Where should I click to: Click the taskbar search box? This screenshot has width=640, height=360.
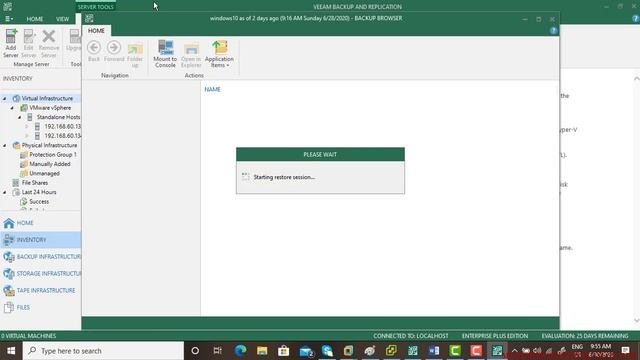pos(103,351)
